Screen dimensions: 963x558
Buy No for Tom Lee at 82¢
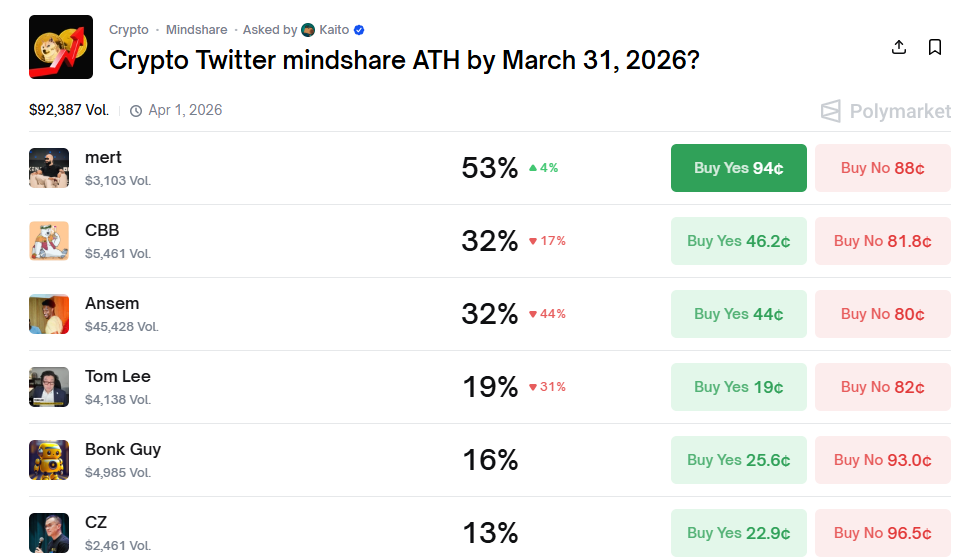tap(882, 387)
